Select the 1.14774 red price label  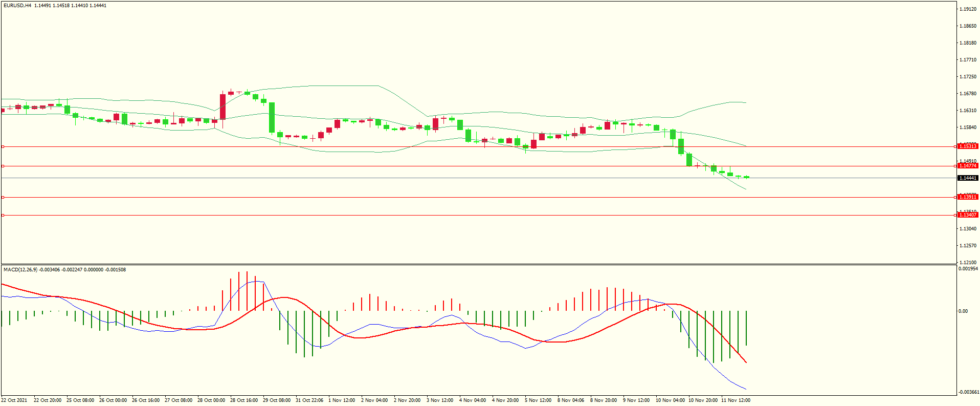[967, 166]
